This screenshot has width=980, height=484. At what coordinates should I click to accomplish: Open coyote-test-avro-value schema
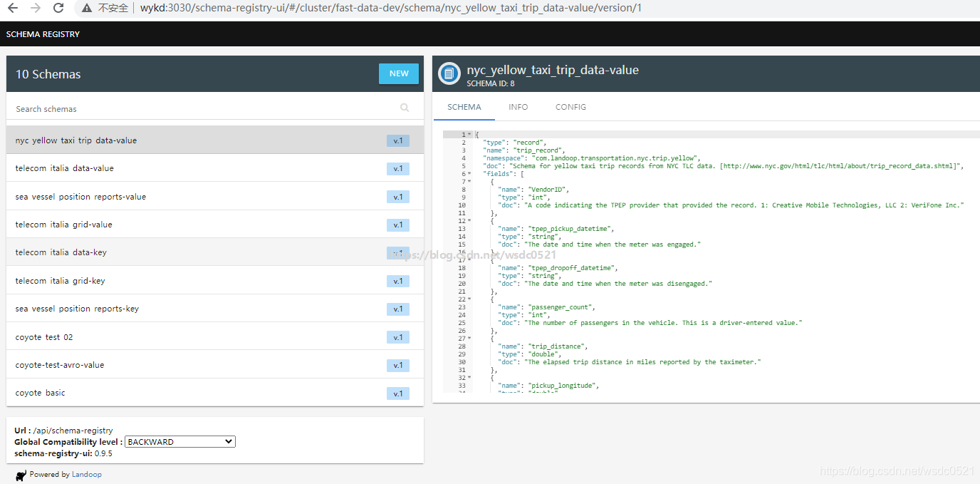click(x=215, y=365)
